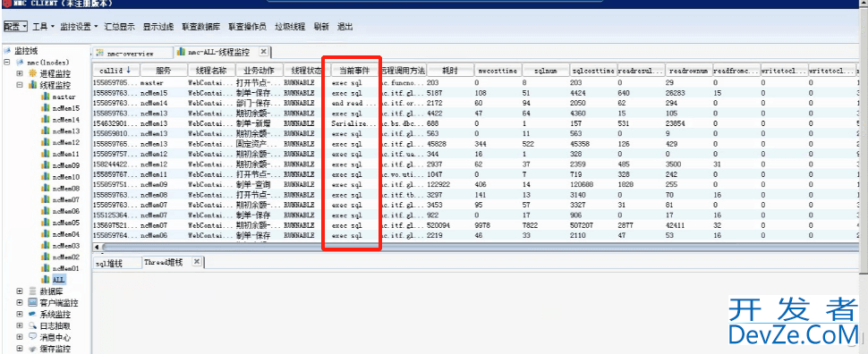Image resolution: width=868 pixels, height=354 pixels.
Task: Collapse the 线程监控 tree node
Action: (20, 85)
